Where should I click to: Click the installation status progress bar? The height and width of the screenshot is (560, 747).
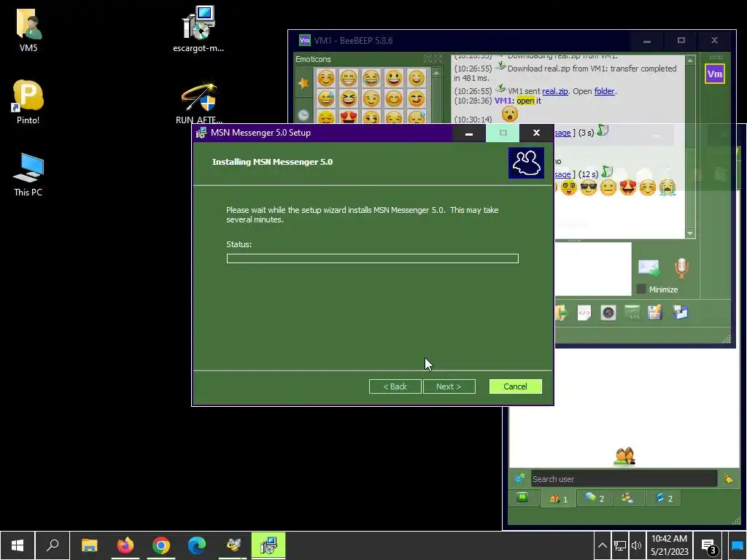373,258
